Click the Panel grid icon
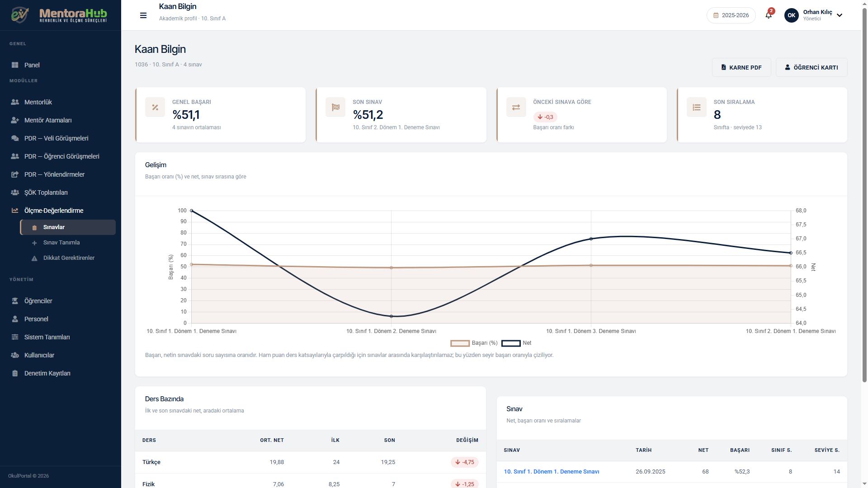 (x=15, y=65)
